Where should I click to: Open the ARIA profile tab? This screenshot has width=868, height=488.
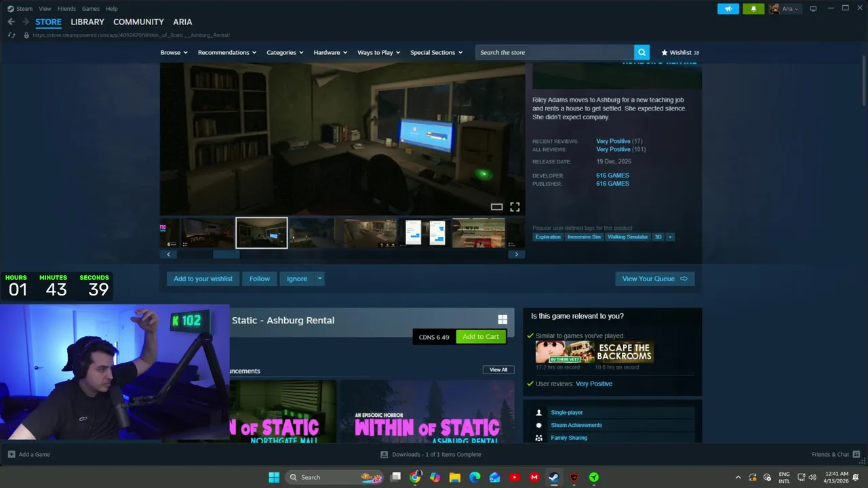click(x=182, y=22)
